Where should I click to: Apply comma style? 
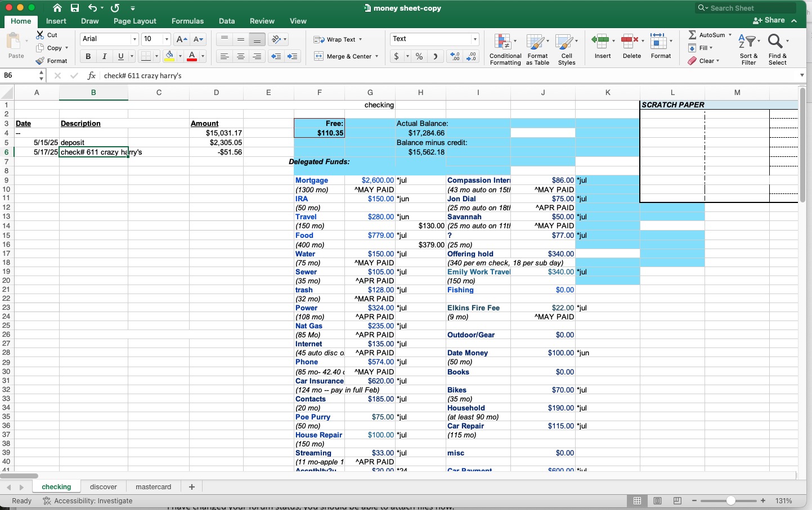436,56
